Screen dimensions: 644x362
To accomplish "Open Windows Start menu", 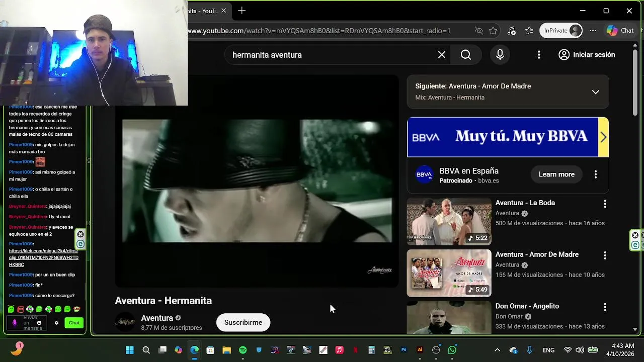I will coord(130,350).
